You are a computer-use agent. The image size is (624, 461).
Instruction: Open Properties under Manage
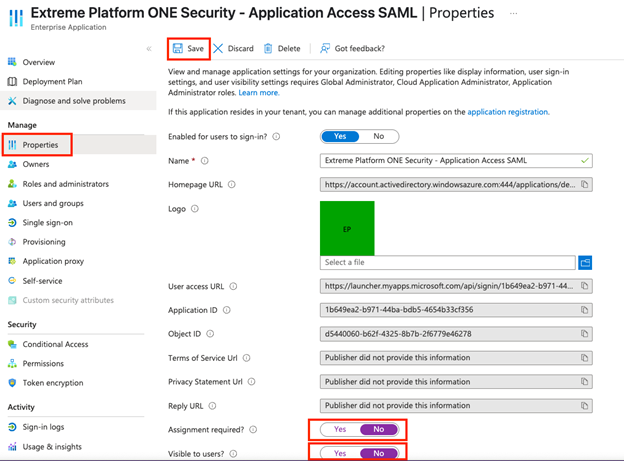coord(40,145)
